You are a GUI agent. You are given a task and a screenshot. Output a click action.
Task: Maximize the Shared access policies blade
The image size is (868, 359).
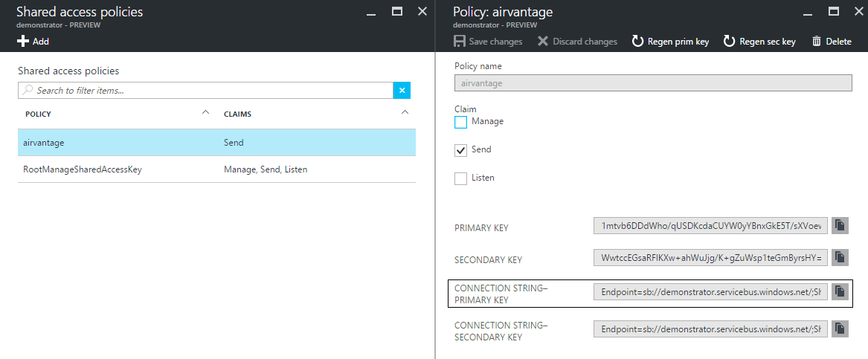(397, 11)
